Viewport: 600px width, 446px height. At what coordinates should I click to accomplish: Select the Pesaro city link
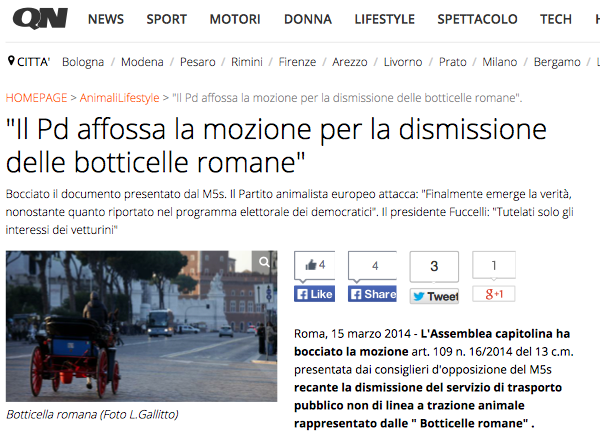point(197,62)
